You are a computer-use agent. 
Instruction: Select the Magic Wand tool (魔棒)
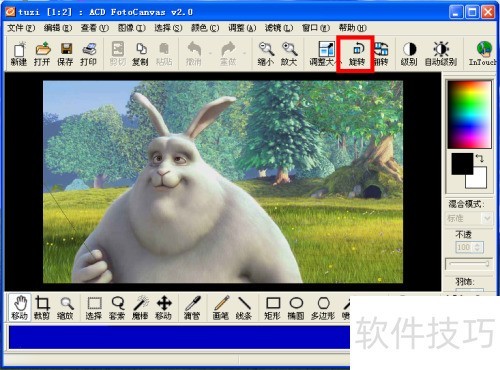(140, 308)
